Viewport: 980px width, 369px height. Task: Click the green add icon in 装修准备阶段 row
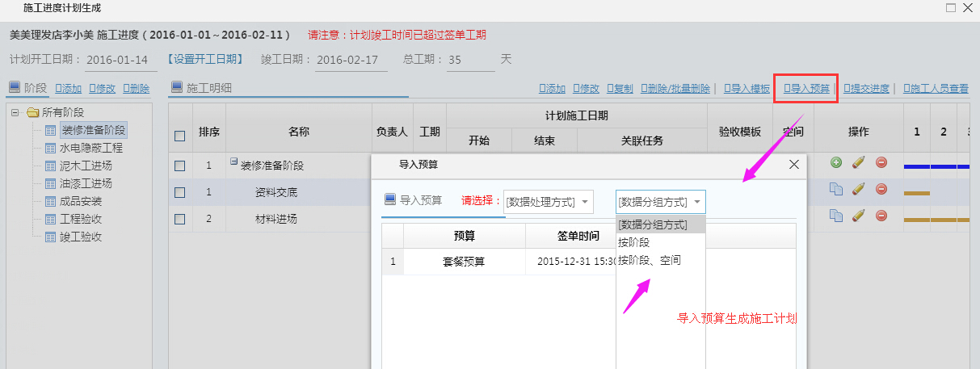[x=836, y=163]
